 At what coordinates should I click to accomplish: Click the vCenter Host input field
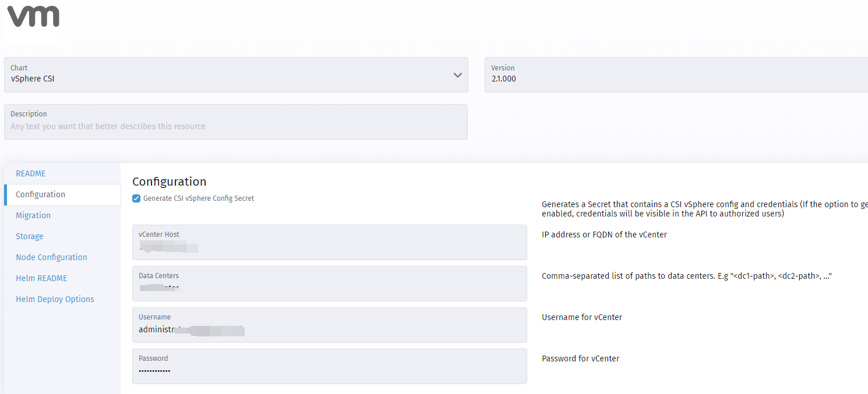coord(330,242)
